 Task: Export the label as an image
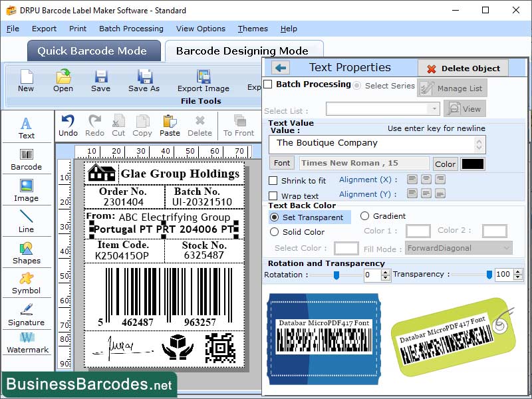(203, 81)
